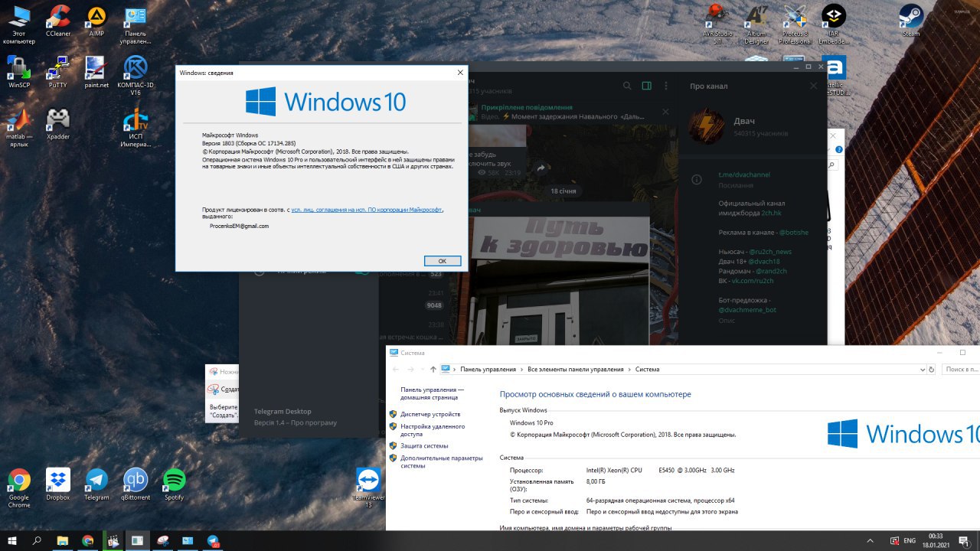Viewport: 980px width, 551px height.
Task: Select the matlab shortcut icon
Action: (18, 128)
